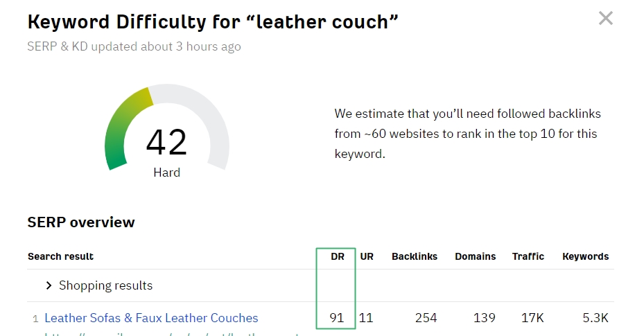644x336 pixels.
Task: Click the SERP overview heading
Action: pos(81,222)
